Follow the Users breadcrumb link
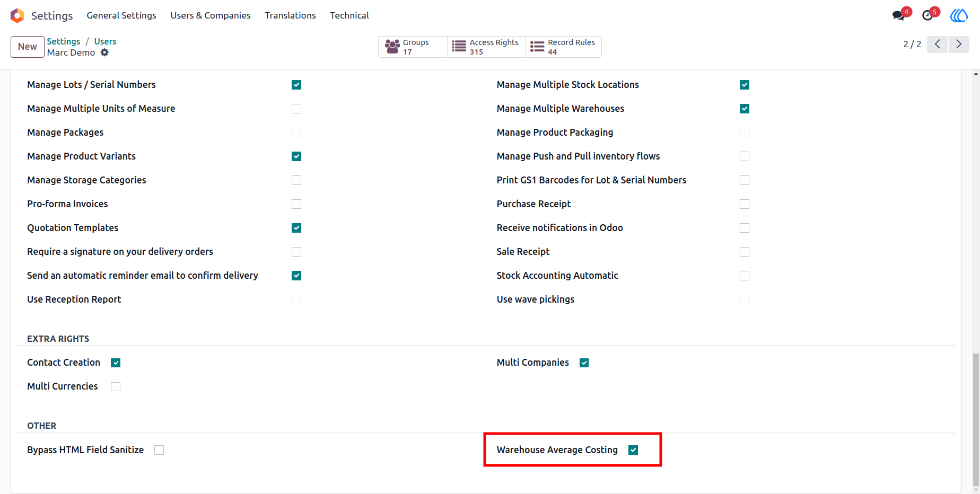The image size is (980, 494). [105, 41]
